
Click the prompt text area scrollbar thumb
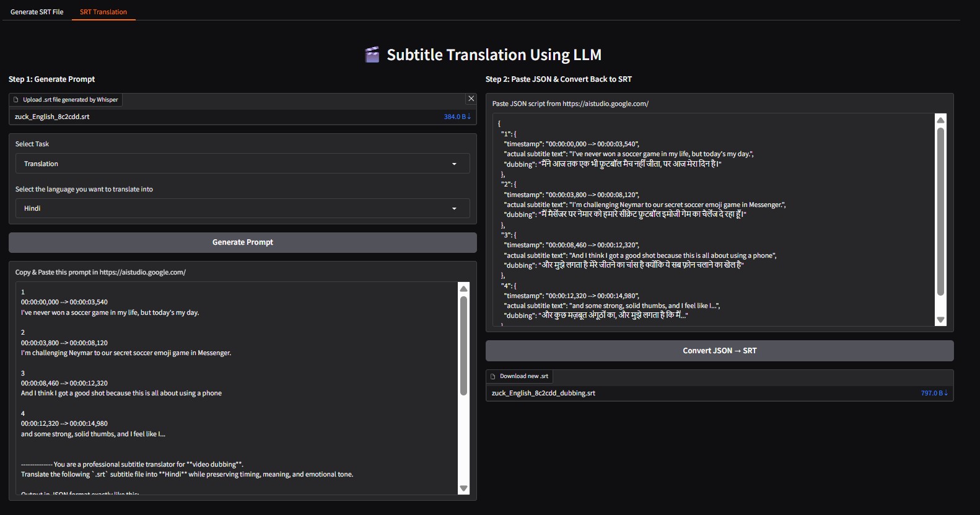coord(463,345)
